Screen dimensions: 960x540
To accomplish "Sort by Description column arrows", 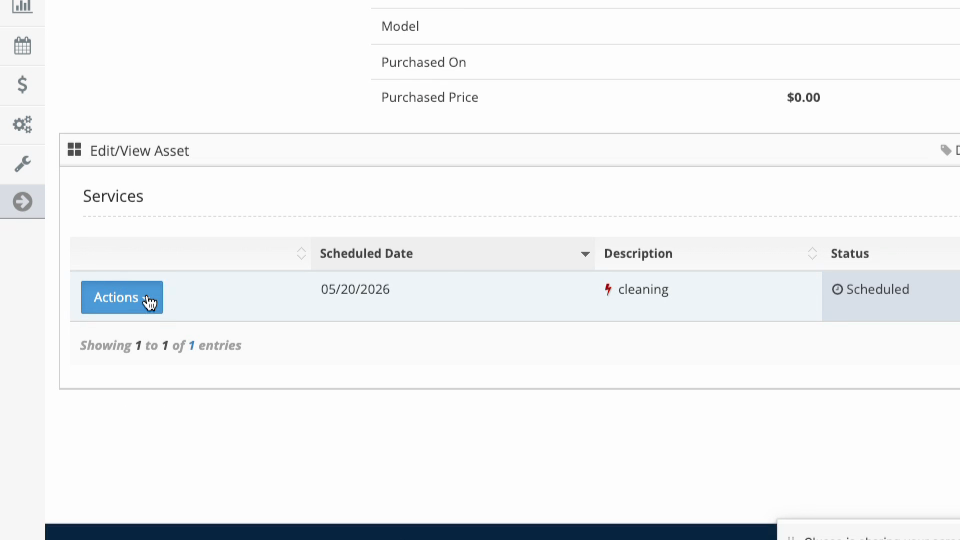I will pos(812,253).
